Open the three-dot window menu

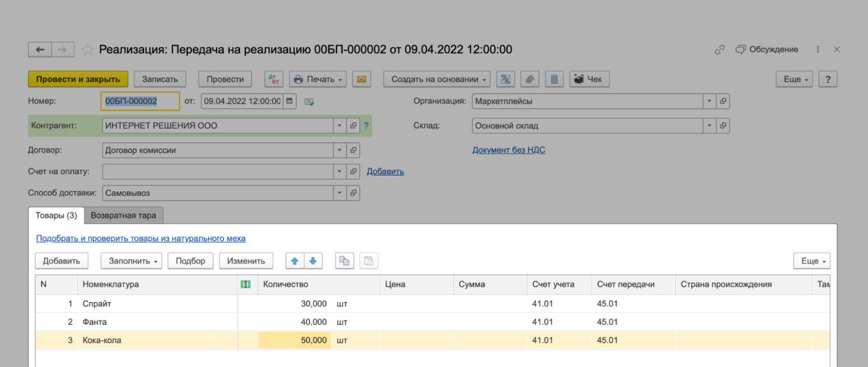(818, 50)
